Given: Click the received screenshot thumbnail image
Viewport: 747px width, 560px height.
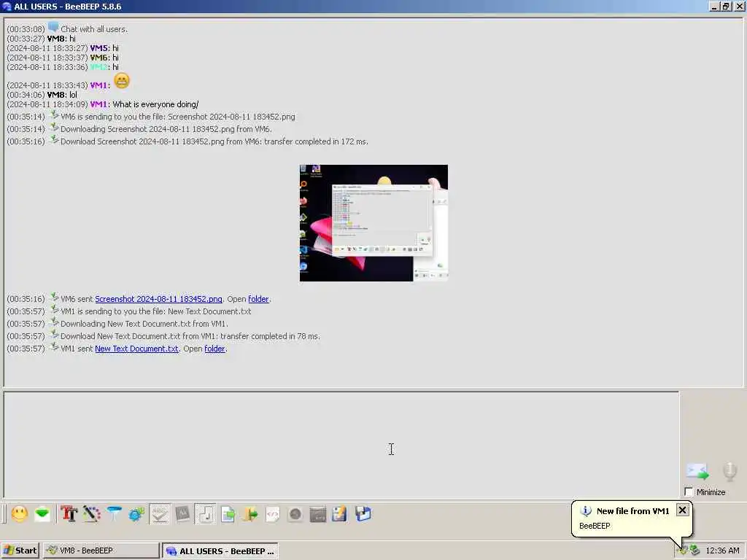Looking at the screenshot, I should coord(373,223).
